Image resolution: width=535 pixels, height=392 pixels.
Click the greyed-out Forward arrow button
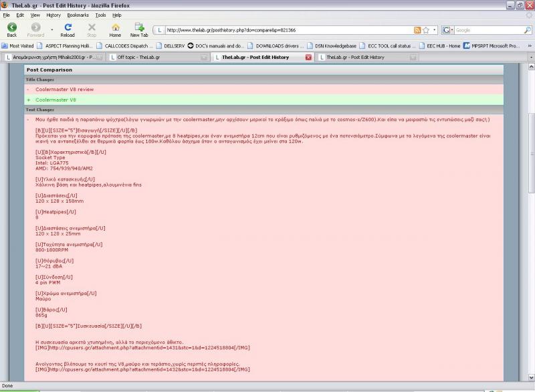coord(35,30)
